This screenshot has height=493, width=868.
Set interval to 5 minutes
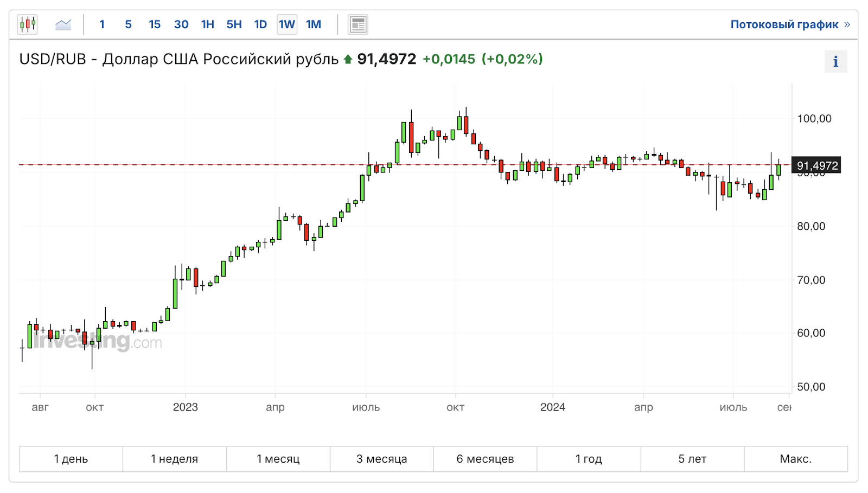[x=129, y=24]
